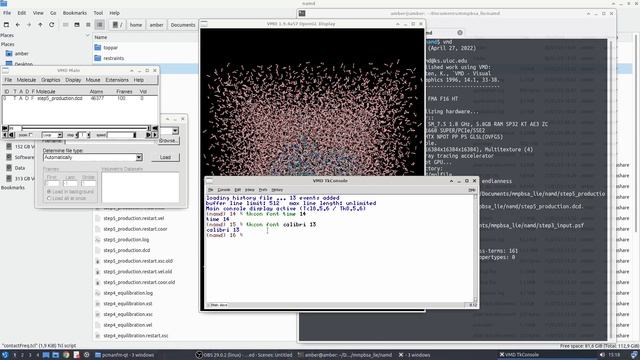Click the TkConsole vertical scrollbar
The height and width of the screenshot is (360, 640).
475,248
